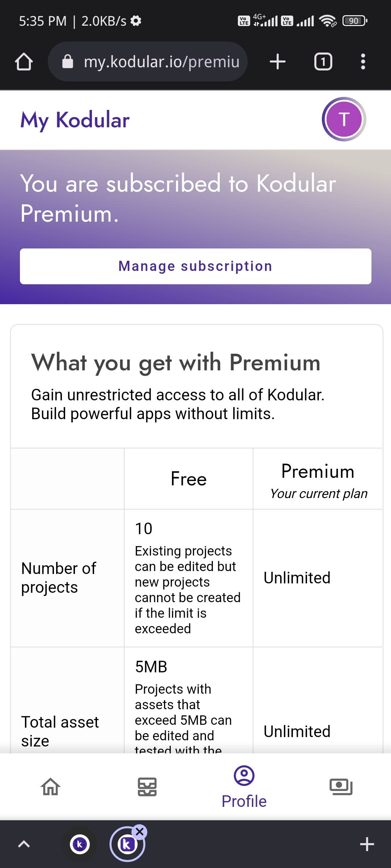
Task: Go to Home in bottom navigation
Action: tap(50, 787)
